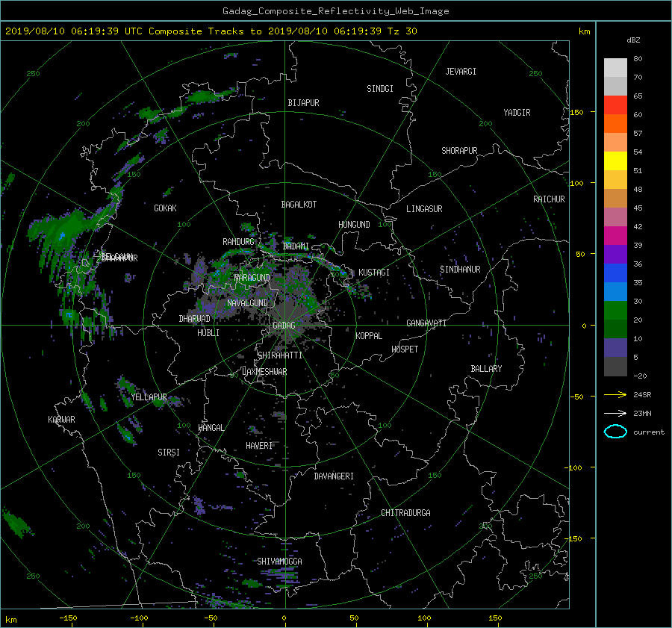Click the BALLARY town label

click(486, 369)
